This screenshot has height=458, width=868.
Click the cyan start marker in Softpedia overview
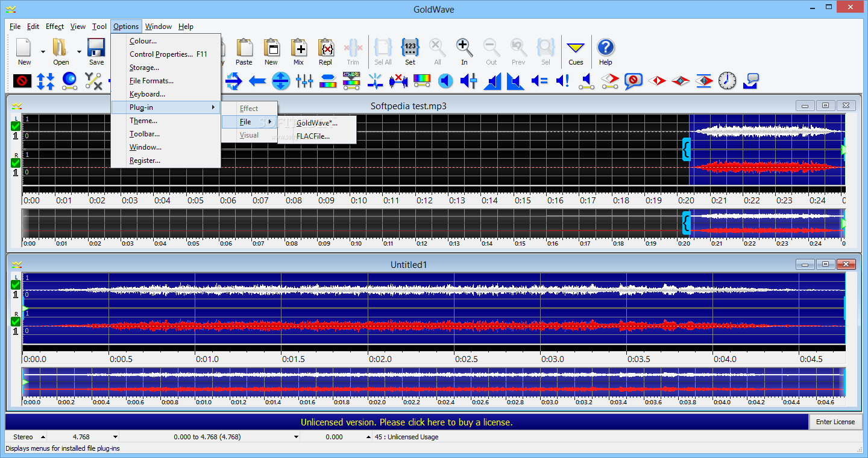(686, 223)
